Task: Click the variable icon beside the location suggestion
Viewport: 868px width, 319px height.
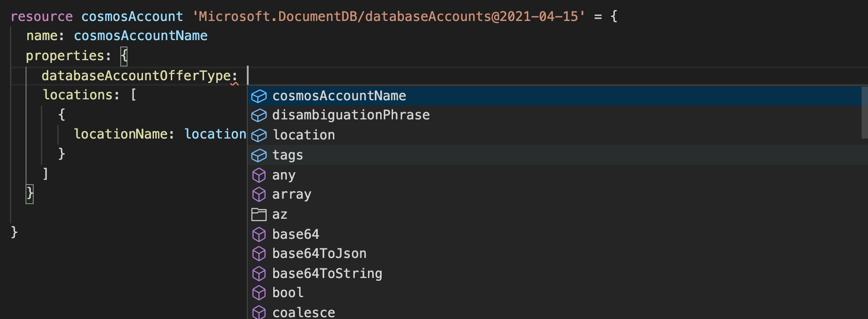Action: 259,135
